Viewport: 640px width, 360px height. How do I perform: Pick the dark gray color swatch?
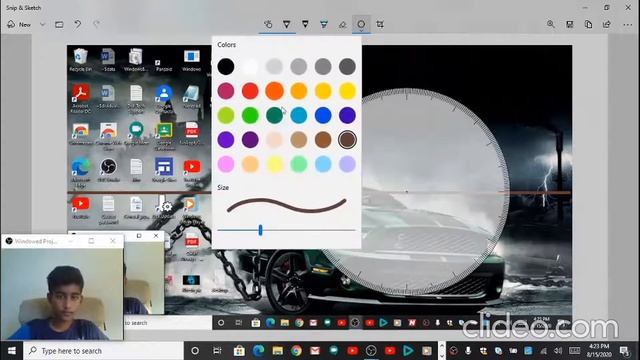pyautogui.click(x=347, y=67)
